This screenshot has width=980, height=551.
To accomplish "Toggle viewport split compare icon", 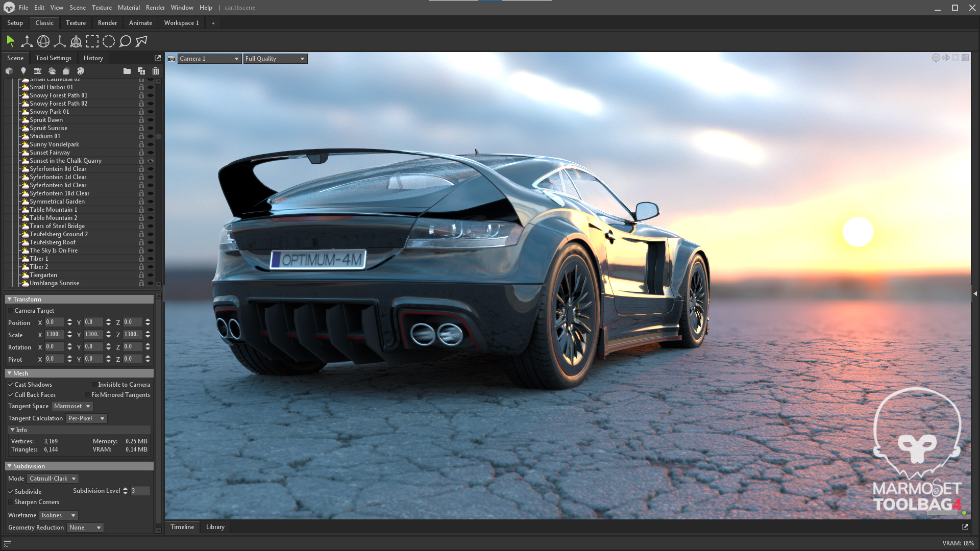I will pyautogui.click(x=946, y=58).
